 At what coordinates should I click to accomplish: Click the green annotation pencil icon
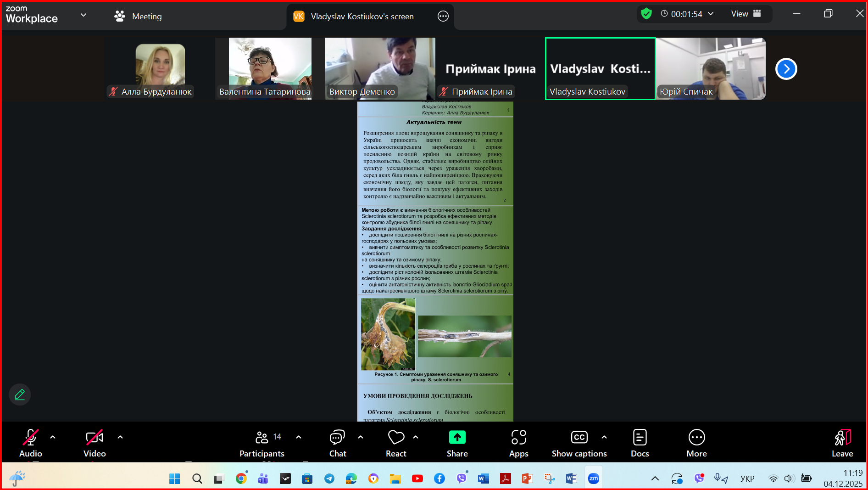20,394
